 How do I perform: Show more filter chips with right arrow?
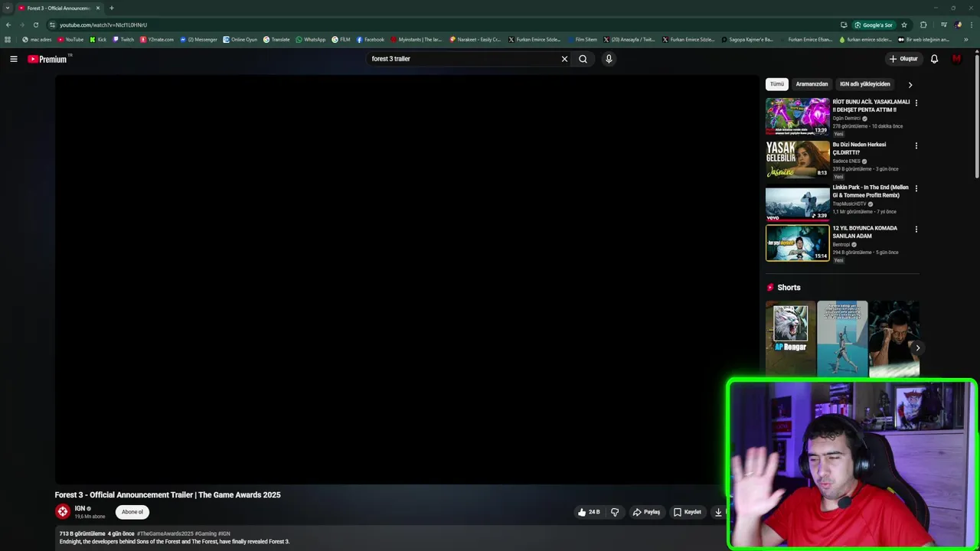[910, 85]
